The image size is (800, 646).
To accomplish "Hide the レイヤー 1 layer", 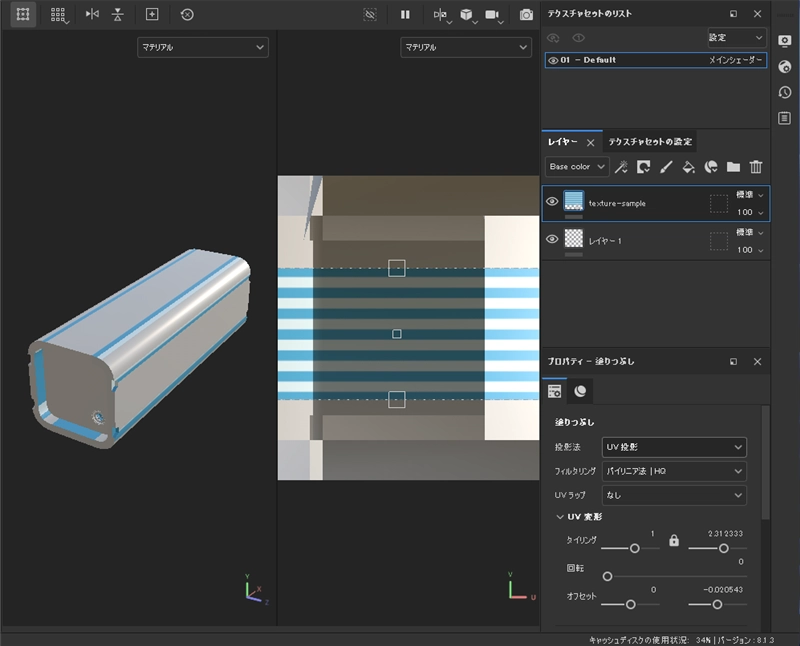I will coord(552,239).
